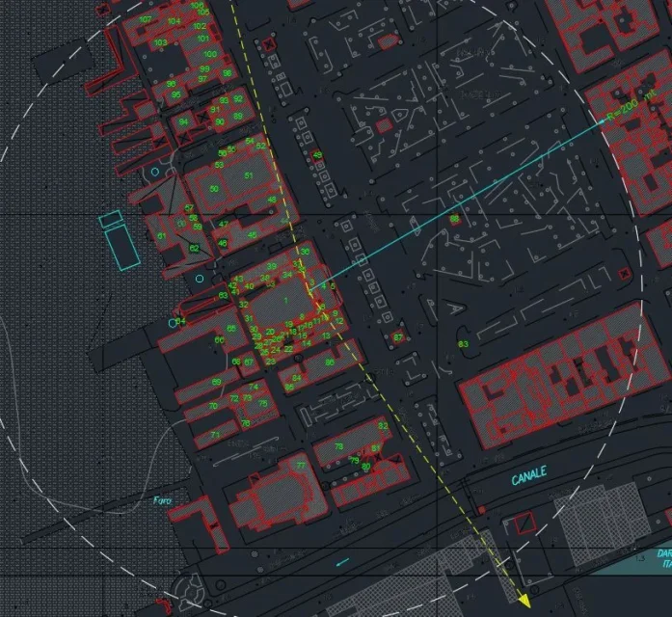Viewport: 672px width, 617px height.
Task: Click the yellow arrowhead at the dashed line end
Action: tap(524, 600)
